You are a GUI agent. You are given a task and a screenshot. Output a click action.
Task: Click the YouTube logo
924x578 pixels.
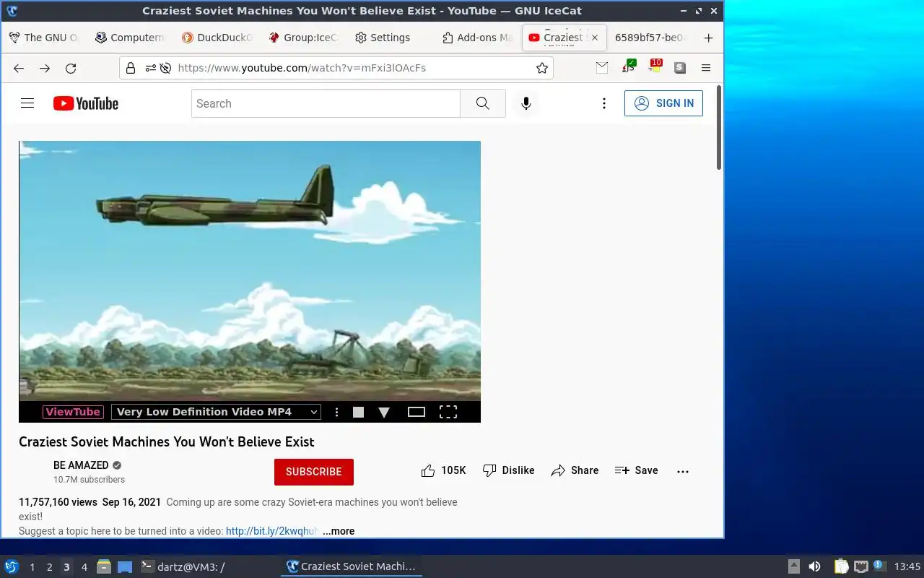[x=85, y=103]
